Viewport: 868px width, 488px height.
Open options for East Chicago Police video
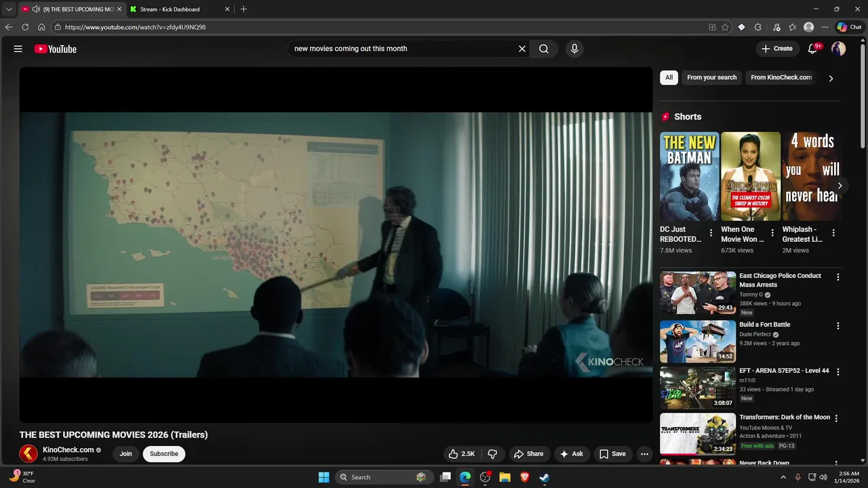(838, 277)
